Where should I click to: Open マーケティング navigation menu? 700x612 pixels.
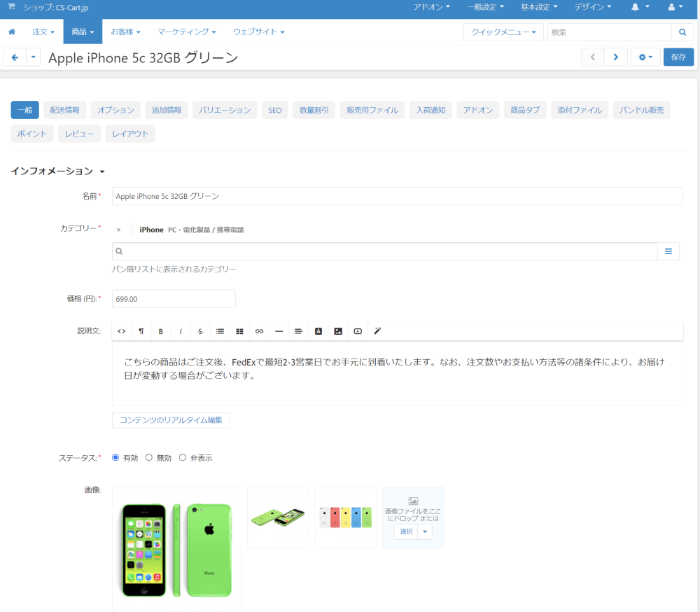[187, 32]
